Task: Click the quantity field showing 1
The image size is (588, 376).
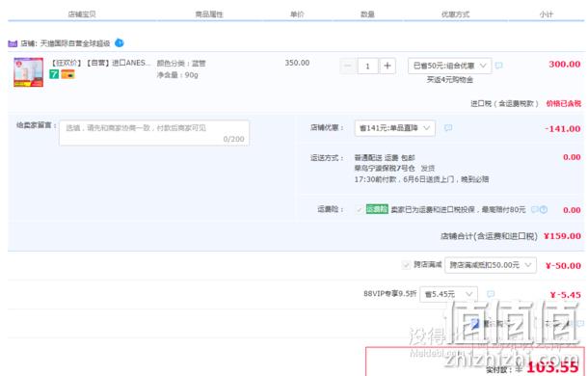Action: (367, 67)
